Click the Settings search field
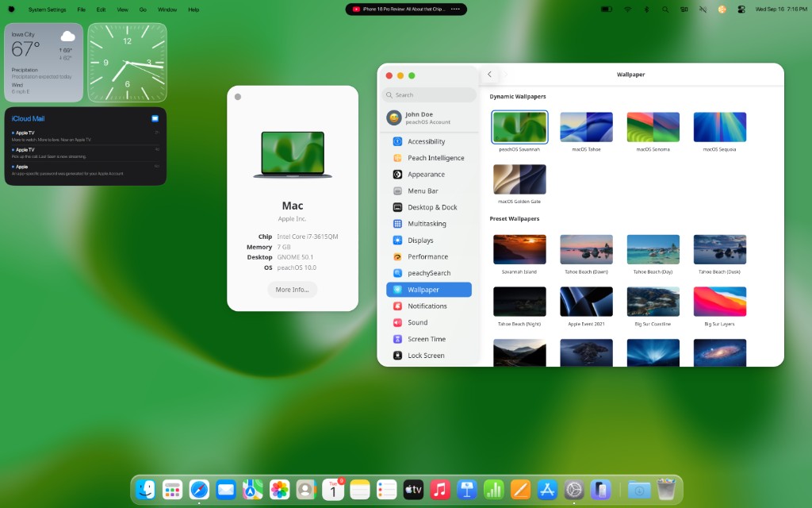The height and width of the screenshot is (508, 812). 429,95
